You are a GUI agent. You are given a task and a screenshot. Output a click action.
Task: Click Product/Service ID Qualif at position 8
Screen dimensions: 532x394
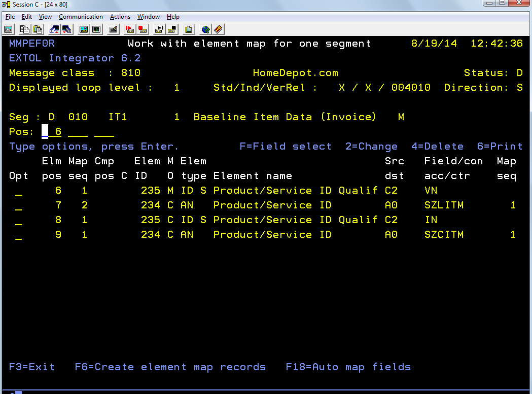[296, 220]
